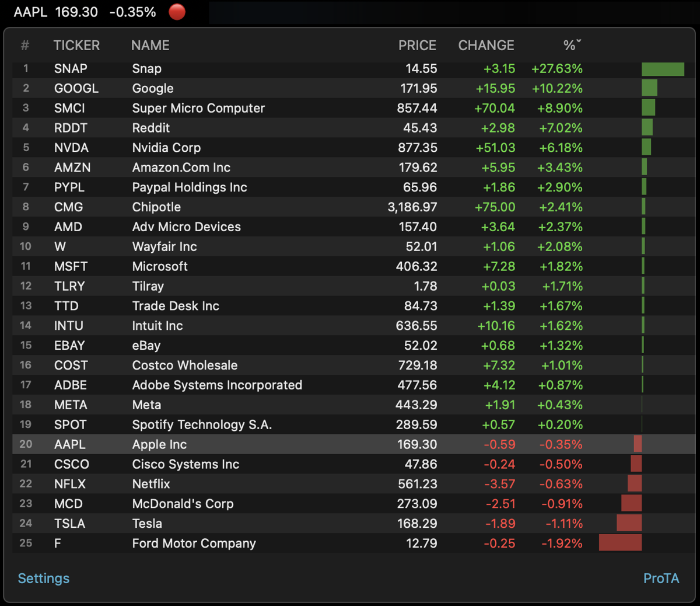Click Ford's red percent change bar
700x606 pixels.
coord(620,543)
